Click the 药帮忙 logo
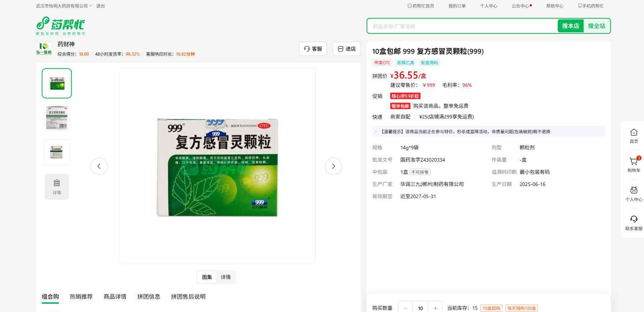This screenshot has width=644, height=312. click(60, 25)
